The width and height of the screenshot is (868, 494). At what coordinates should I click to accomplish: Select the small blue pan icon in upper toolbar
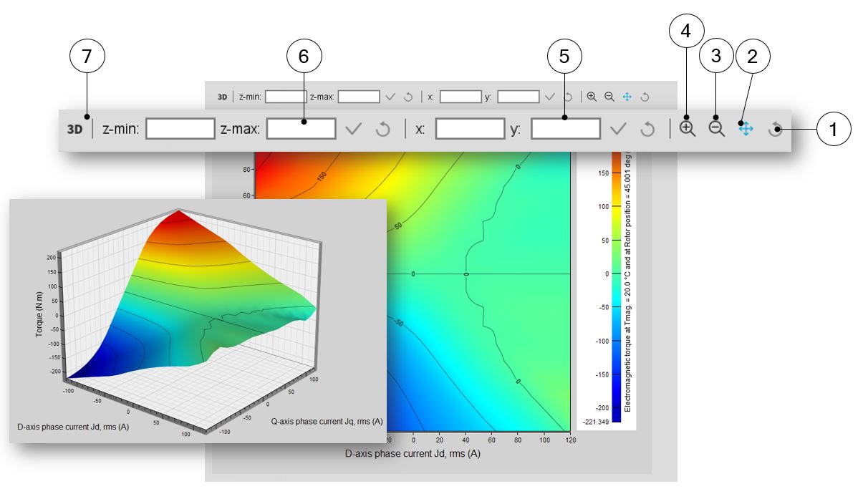(x=627, y=97)
